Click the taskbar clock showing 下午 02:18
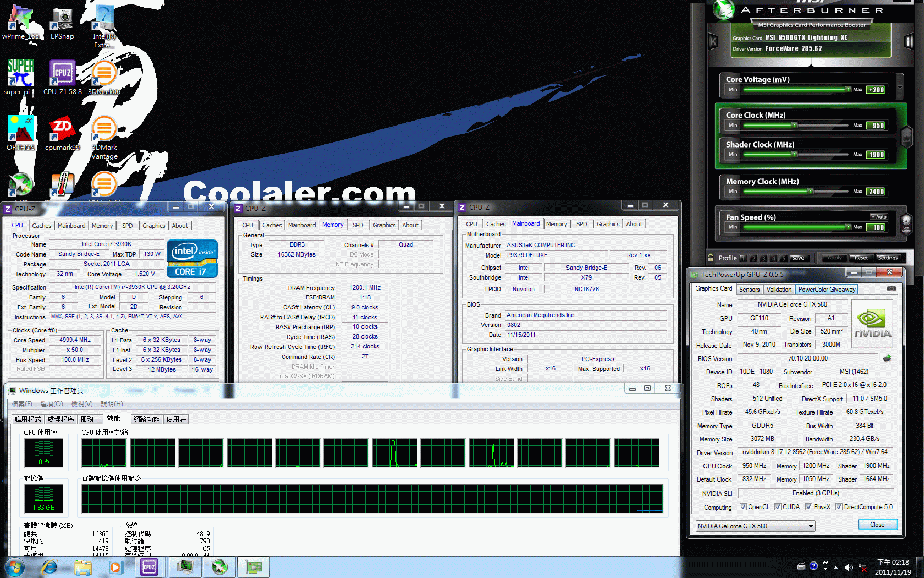This screenshot has width=924, height=578. 893,567
